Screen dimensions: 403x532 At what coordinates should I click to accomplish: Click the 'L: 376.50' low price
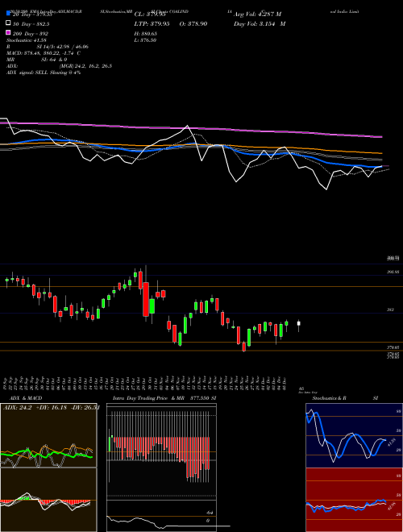(145, 40)
